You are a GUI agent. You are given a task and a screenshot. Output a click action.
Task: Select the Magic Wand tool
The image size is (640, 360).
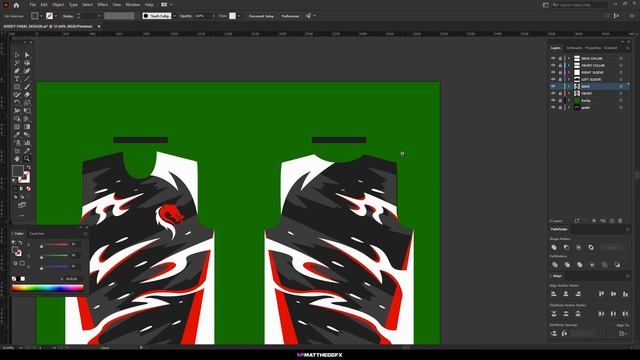[17, 63]
